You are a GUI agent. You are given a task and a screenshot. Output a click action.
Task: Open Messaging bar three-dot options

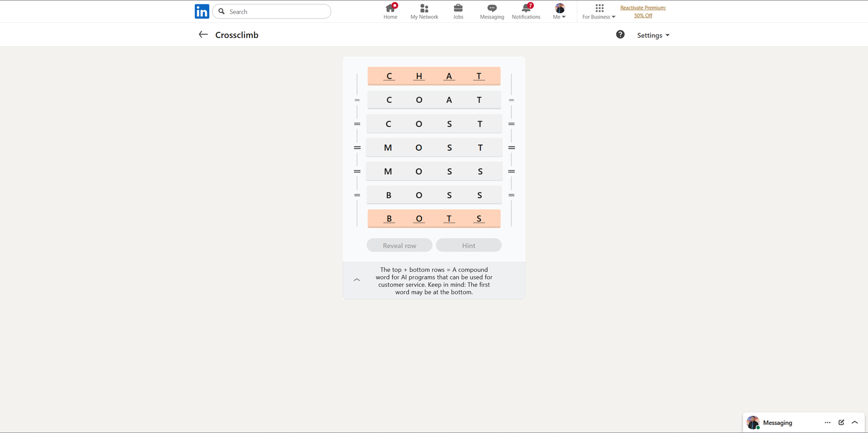click(827, 422)
